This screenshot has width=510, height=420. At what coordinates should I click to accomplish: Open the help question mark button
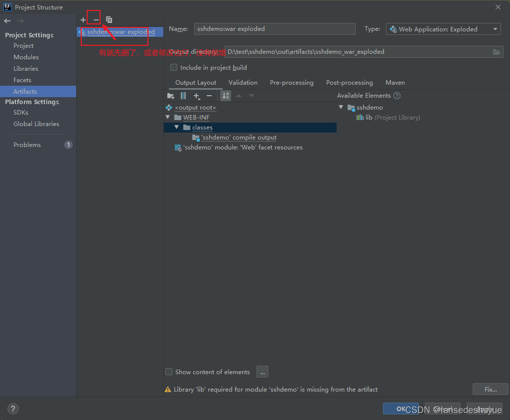click(13, 409)
